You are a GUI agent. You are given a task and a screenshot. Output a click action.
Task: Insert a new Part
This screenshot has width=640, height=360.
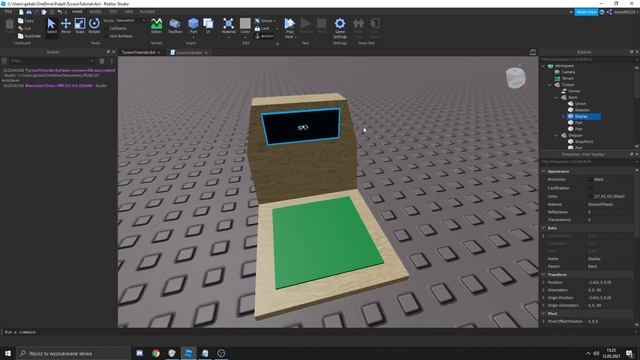(x=193, y=26)
